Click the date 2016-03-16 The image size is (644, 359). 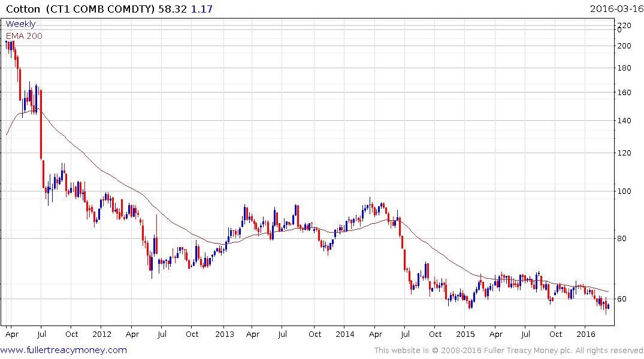point(616,9)
